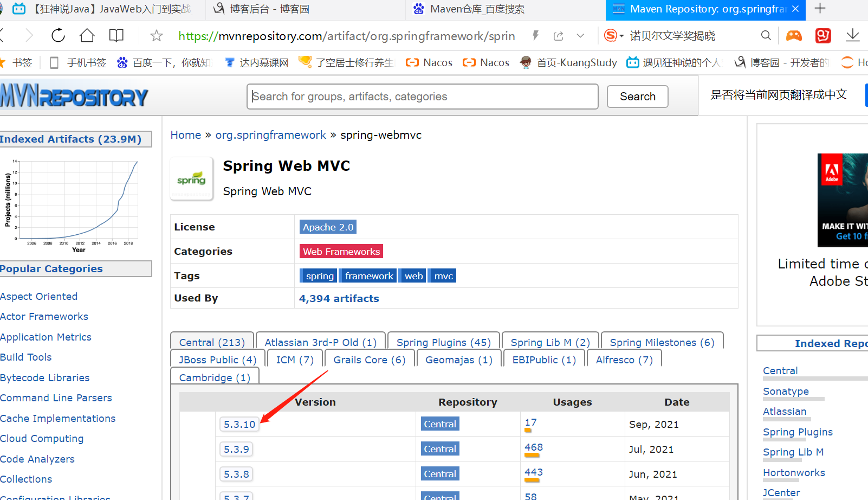Select the Grails Core (6) tab
The width and height of the screenshot is (868, 500).
(x=370, y=360)
